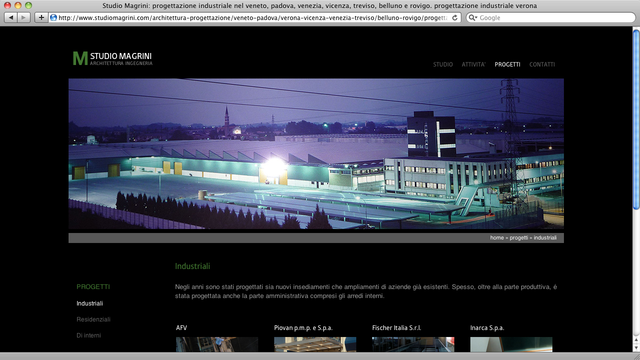Open the ATTIVITA' navigation menu item
This screenshot has height=360, width=640.
click(x=473, y=64)
